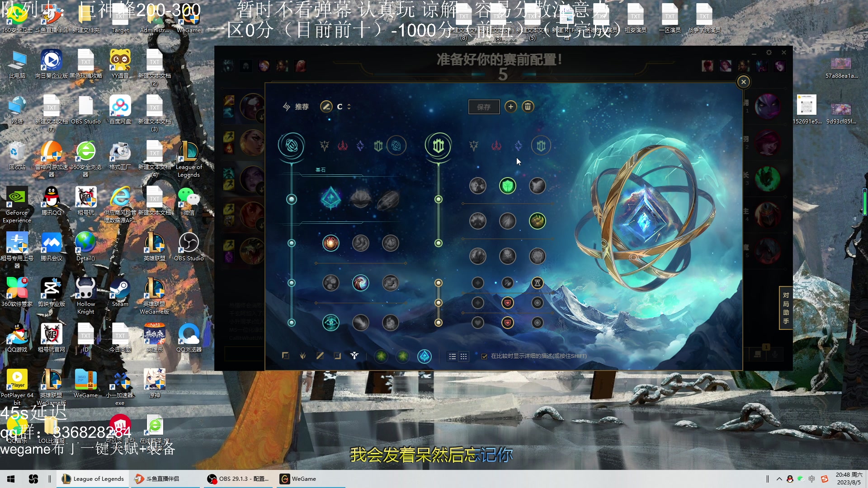Choose the First Strike keystone rune
The width and height of the screenshot is (868, 488).
pyautogui.click(x=389, y=199)
